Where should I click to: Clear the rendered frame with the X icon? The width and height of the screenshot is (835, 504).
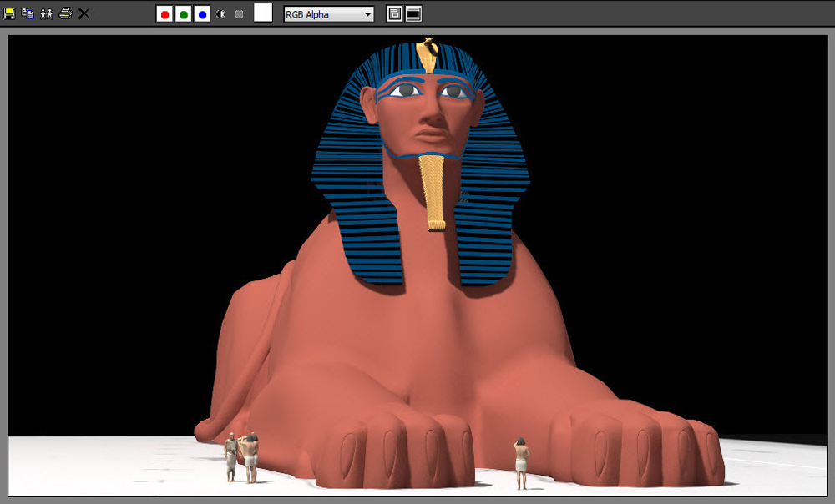coord(83,14)
